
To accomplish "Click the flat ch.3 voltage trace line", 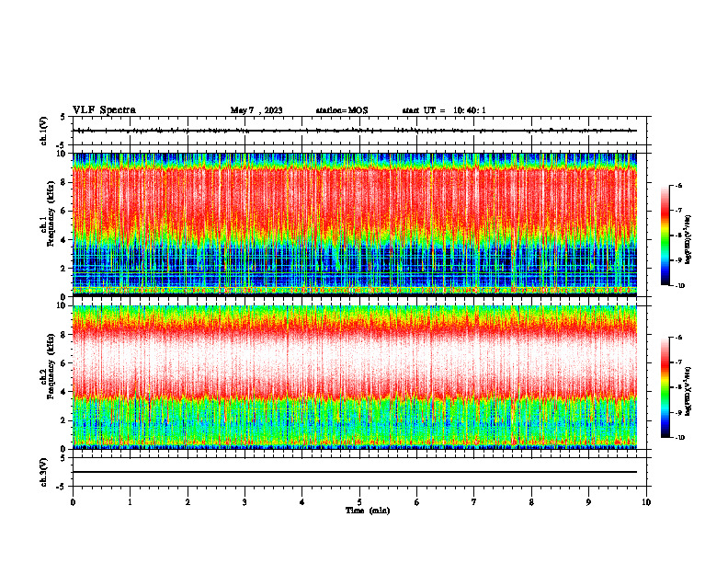I will 355,472.
